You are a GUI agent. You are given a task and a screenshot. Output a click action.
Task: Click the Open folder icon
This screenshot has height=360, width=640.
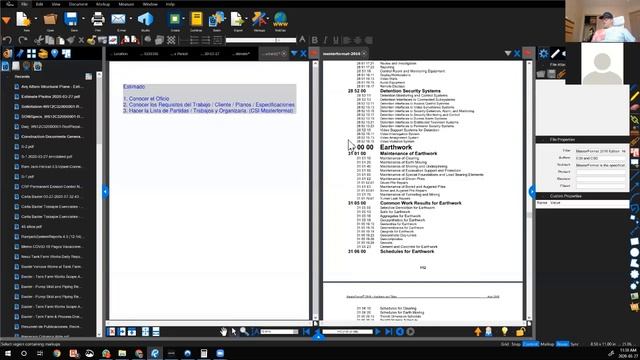[x=50, y=19]
